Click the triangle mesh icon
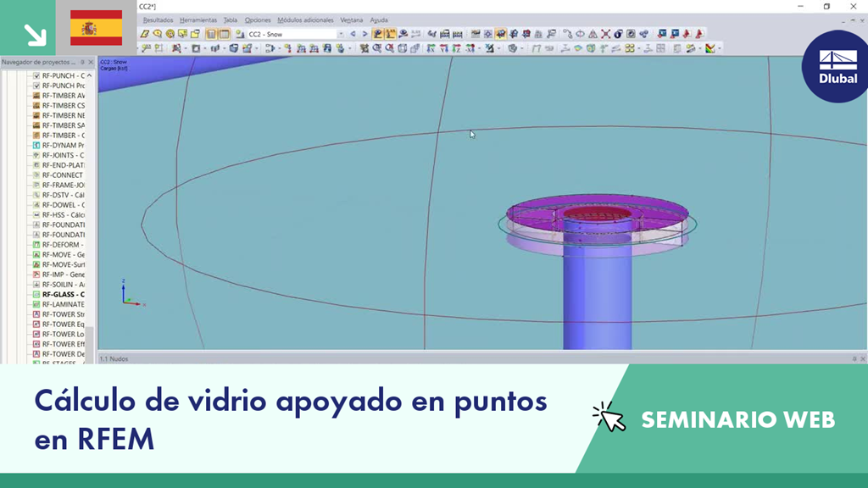This screenshot has width=868, height=488. pyautogui.click(x=593, y=34)
